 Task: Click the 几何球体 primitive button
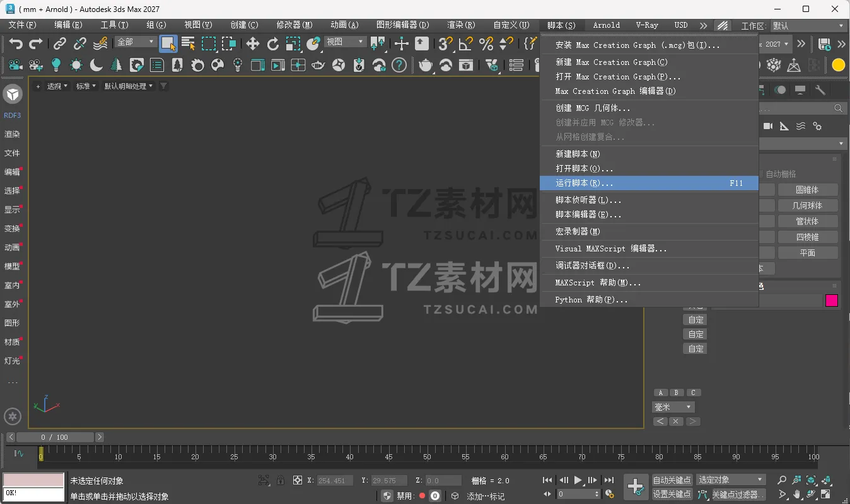point(807,205)
